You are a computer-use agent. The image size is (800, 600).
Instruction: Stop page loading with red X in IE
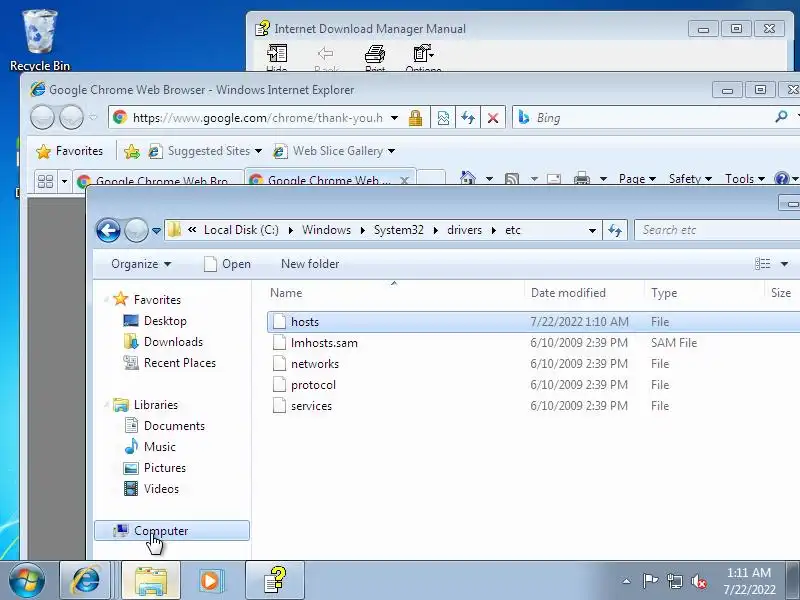(493, 118)
